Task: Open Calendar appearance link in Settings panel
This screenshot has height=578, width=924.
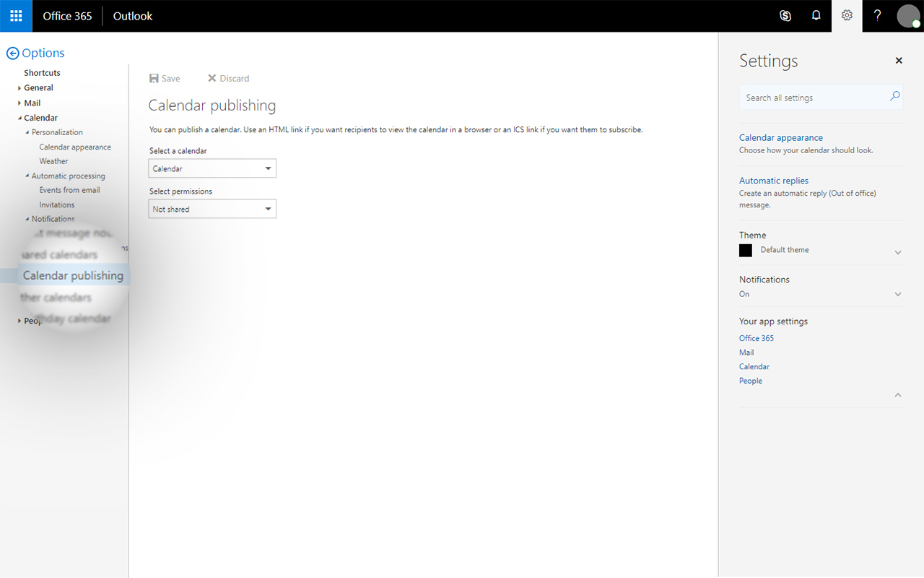Action: tap(781, 137)
